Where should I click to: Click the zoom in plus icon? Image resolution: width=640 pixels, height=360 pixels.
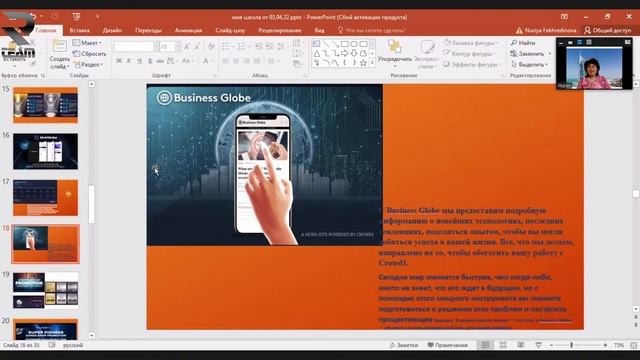[x=605, y=345]
